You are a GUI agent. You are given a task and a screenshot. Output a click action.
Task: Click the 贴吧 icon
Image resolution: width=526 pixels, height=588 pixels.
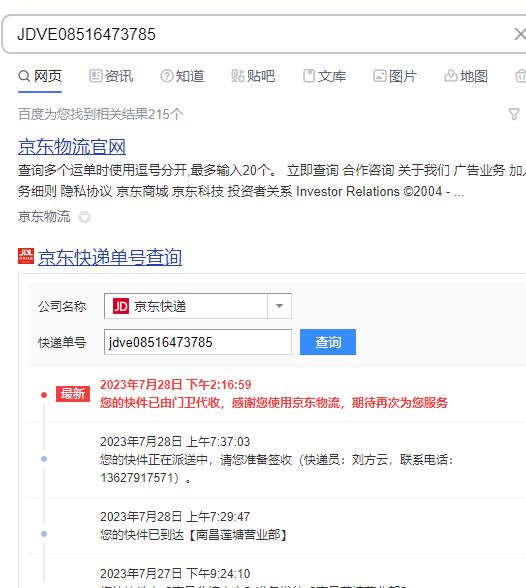[x=238, y=76]
